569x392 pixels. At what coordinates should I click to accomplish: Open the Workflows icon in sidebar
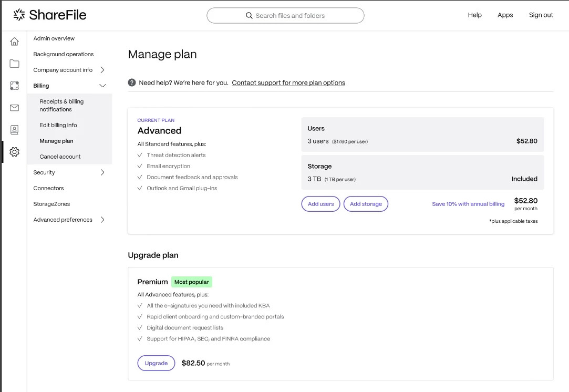(x=15, y=86)
